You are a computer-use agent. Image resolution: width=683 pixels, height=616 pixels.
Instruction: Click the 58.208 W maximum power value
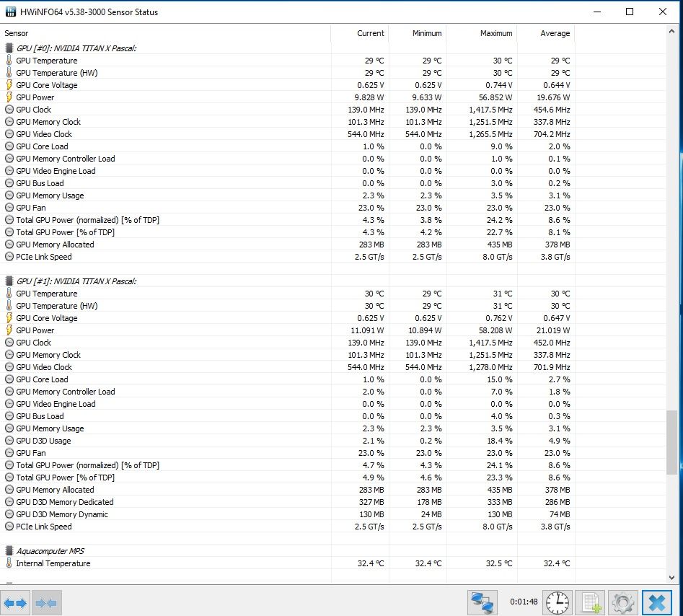495,330
